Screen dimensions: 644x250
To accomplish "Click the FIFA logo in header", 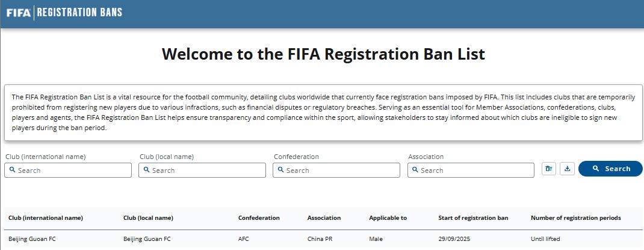I will 18,12.
